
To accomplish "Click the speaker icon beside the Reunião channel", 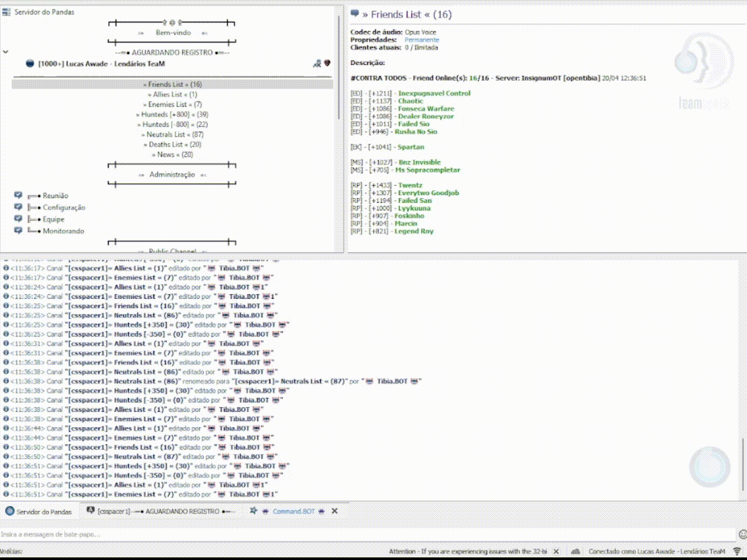I will [x=19, y=195].
